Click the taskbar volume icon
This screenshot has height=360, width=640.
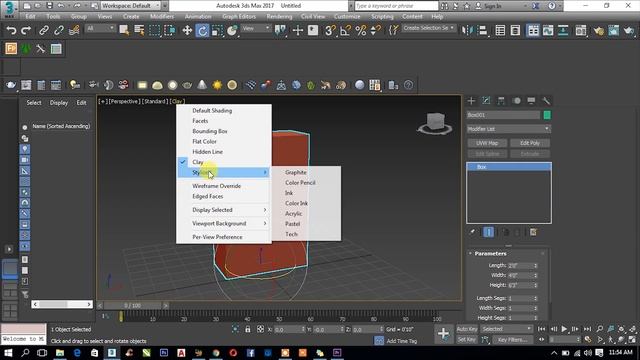tap(588, 353)
